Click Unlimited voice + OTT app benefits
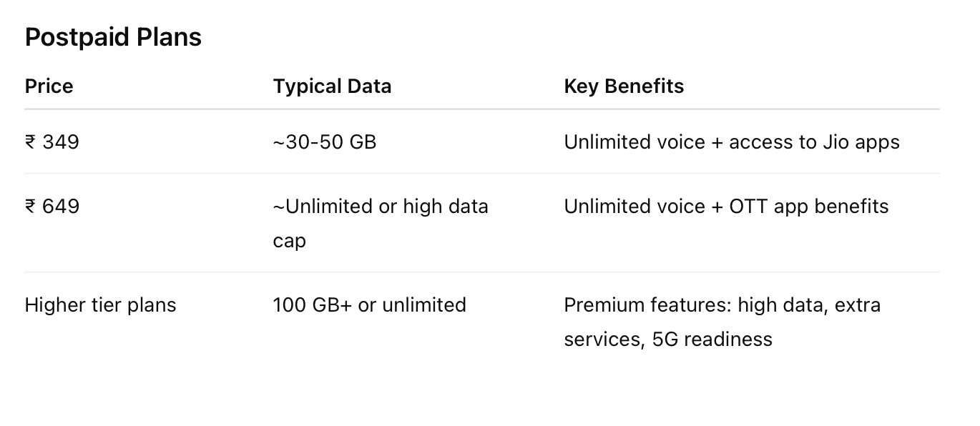This screenshot has height=426, width=980. tap(726, 207)
